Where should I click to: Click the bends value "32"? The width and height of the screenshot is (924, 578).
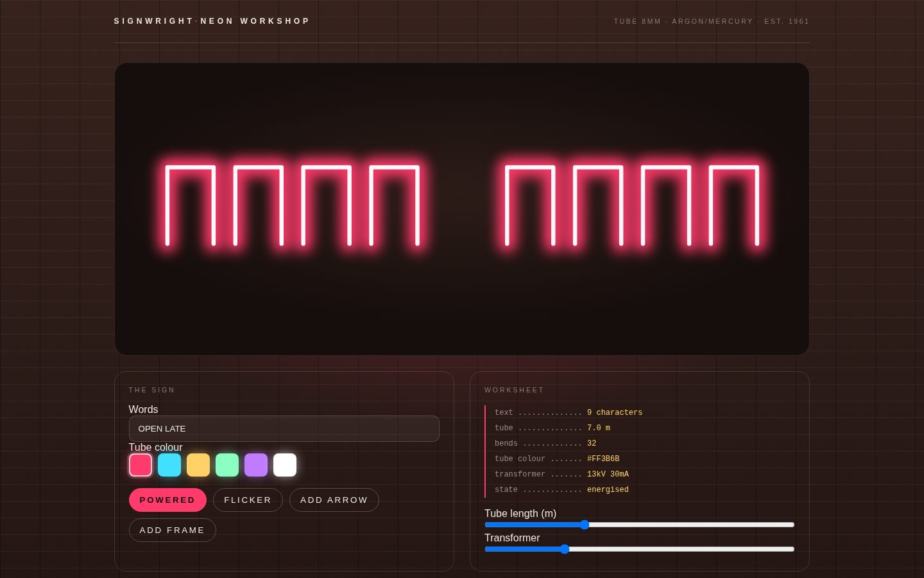point(592,444)
